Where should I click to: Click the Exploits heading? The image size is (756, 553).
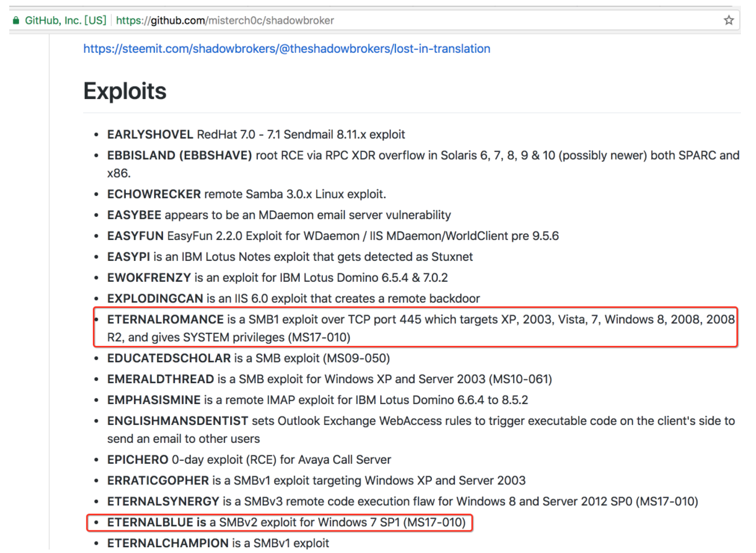click(x=125, y=91)
